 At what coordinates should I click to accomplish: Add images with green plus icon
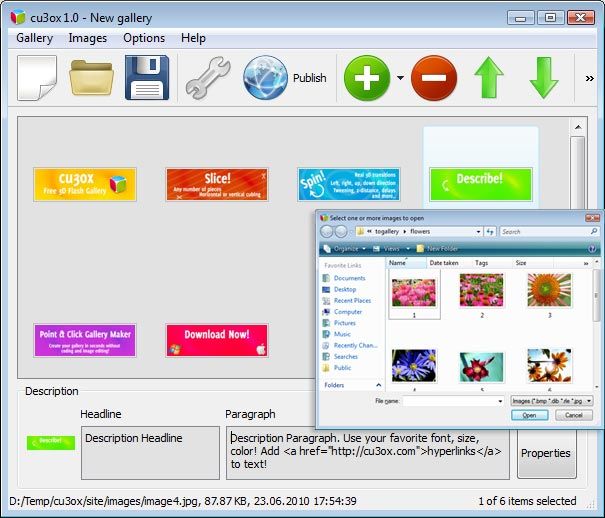(x=367, y=78)
